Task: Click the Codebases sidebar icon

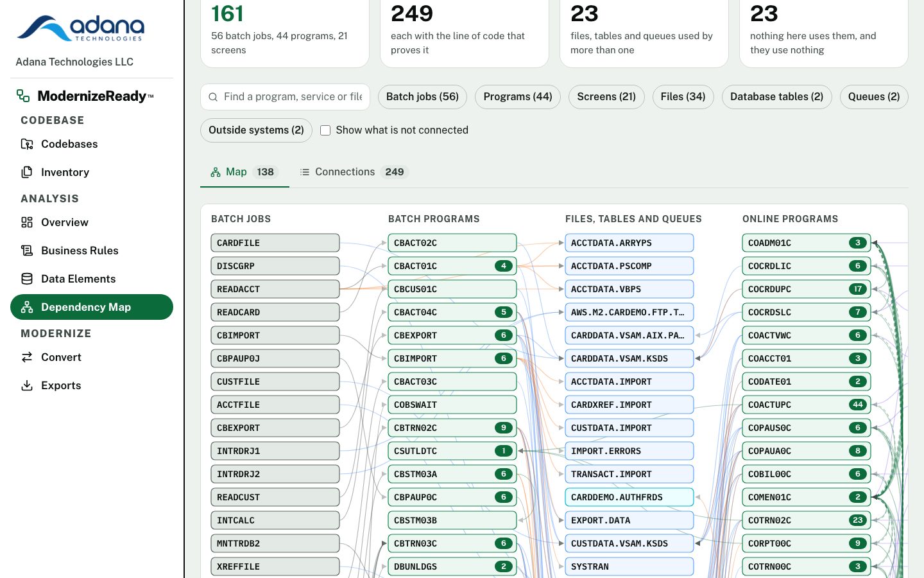Action: pyautogui.click(x=27, y=144)
